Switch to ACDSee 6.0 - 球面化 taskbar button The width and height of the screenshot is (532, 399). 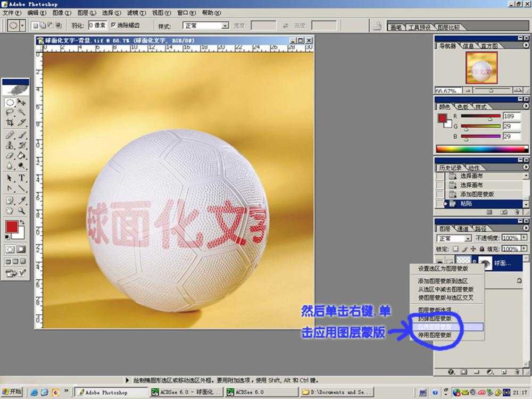[186, 392]
